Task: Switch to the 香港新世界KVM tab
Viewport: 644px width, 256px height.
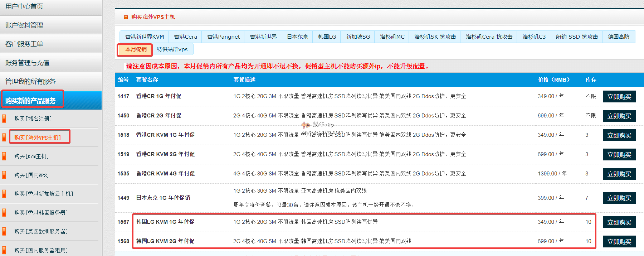Action: click(x=144, y=37)
